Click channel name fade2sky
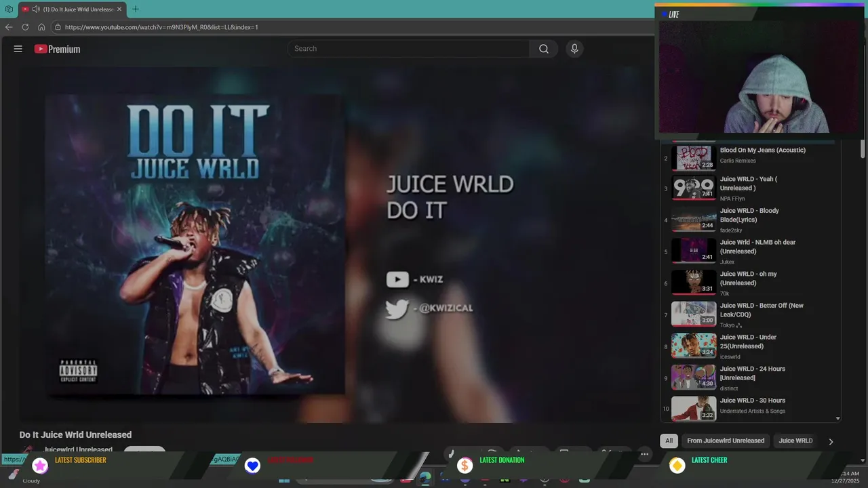This screenshot has width=868, height=488. (x=731, y=230)
